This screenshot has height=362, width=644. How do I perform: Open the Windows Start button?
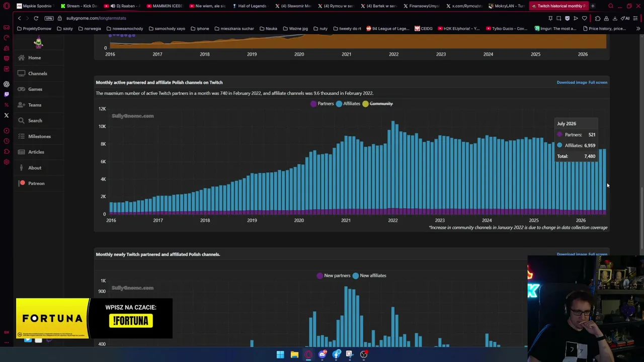(280, 354)
